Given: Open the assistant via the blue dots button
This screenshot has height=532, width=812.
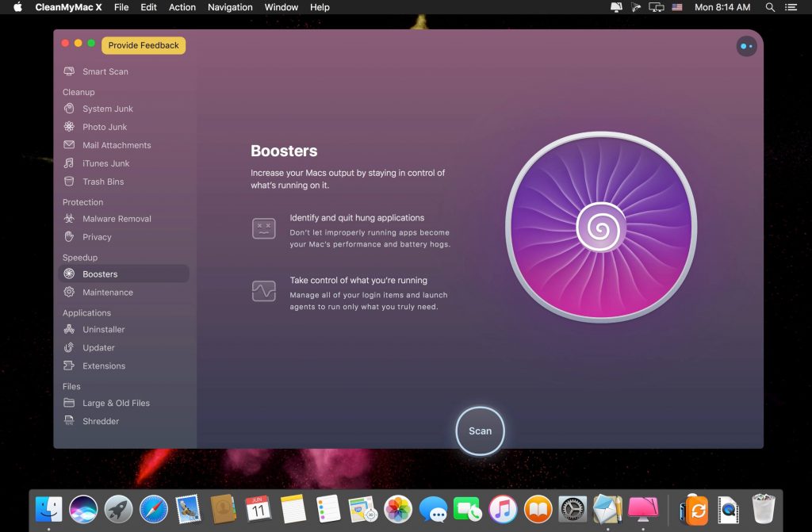Looking at the screenshot, I should [x=746, y=46].
